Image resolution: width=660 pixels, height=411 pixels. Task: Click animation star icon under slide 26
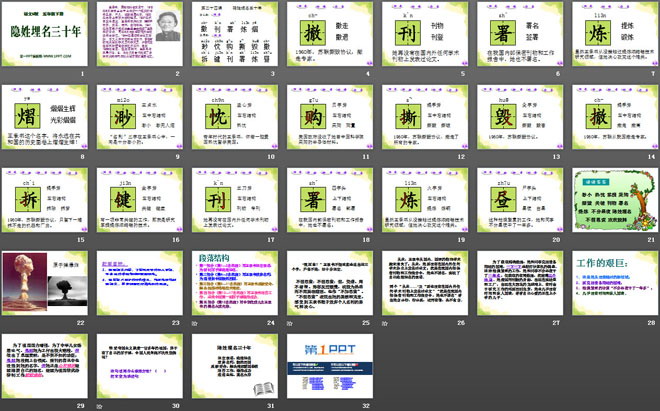click(385, 323)
